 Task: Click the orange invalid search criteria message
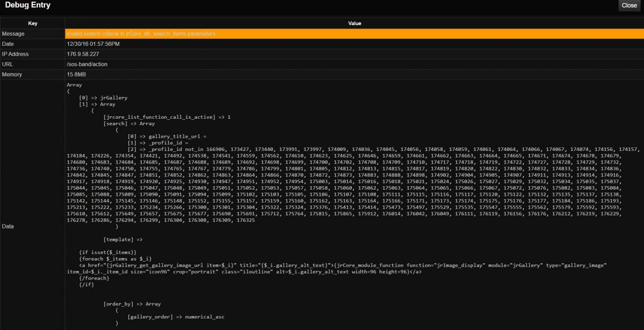[x=141, y=34]
